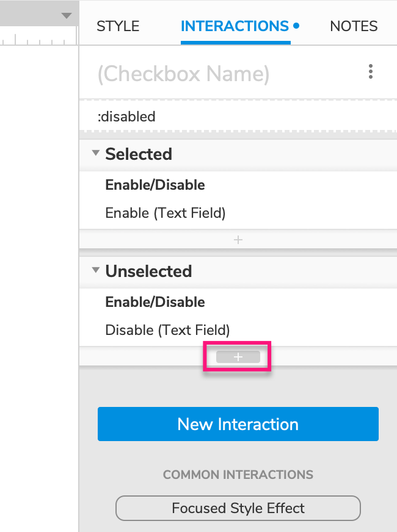Click the :disabled field
Image resolution: width=397 pixels, height=532 pixels.
(238, 116)
